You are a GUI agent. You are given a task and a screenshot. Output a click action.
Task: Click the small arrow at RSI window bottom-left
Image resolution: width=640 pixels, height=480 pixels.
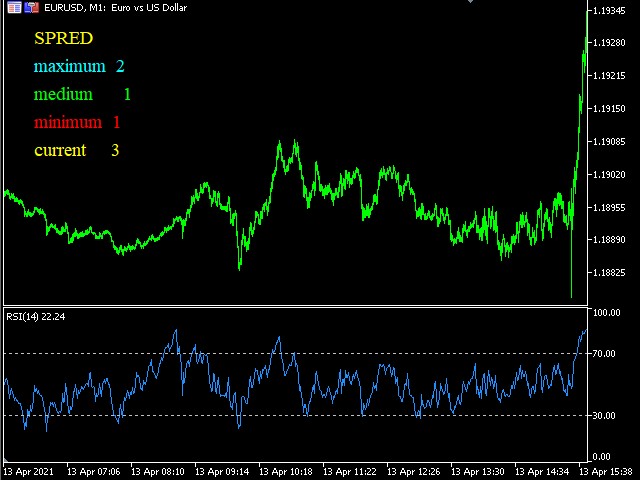click(x=6, y=460)
